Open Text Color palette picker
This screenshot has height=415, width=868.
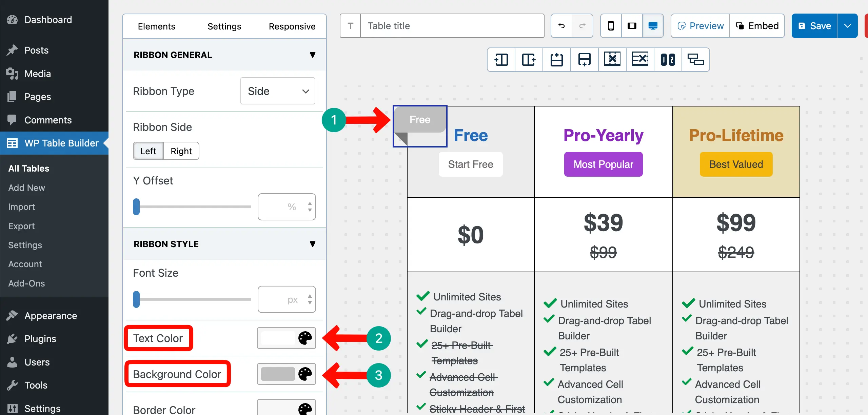tap(305, 338)
